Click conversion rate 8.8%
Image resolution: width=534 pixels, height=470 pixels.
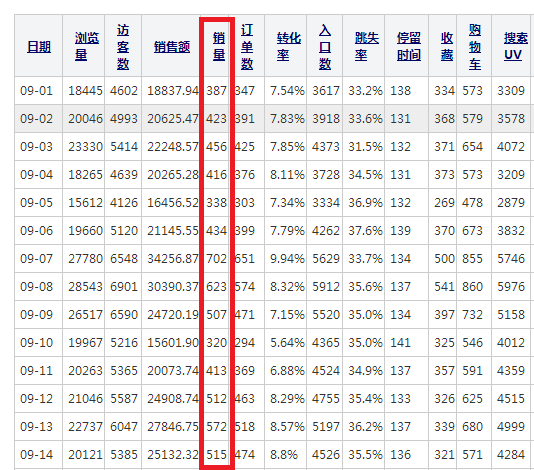click(x=284, y=454)
